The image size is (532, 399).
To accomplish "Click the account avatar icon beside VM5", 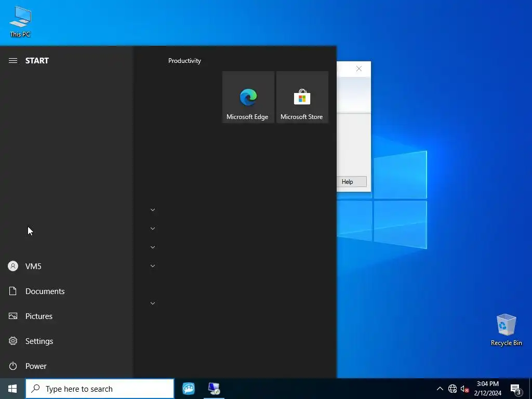I will click(x=13, y=266).
